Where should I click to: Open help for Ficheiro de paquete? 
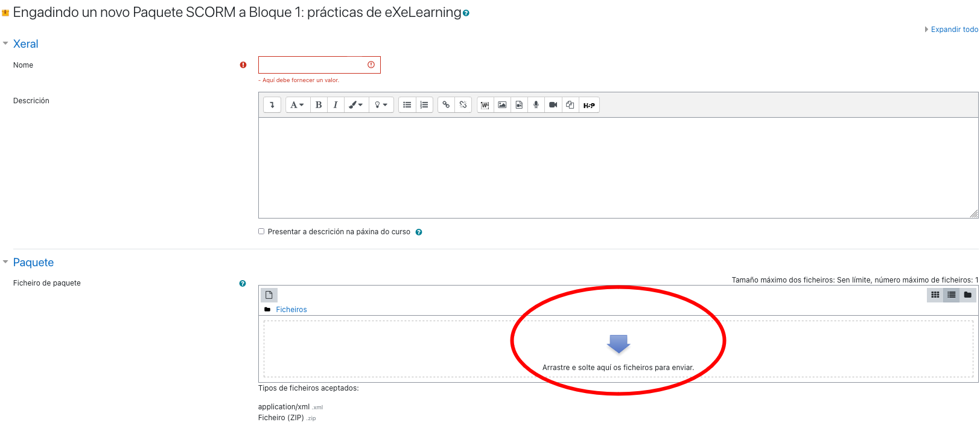pos(243,284)
